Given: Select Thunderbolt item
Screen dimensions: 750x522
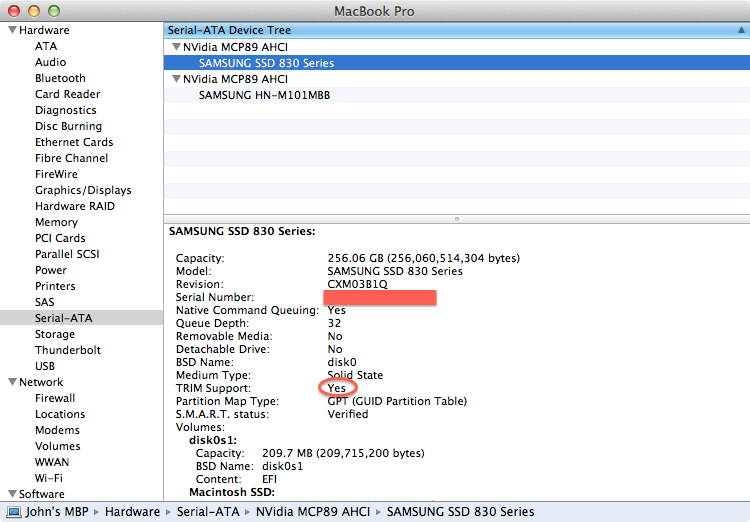Looking at the screenshot, I should (x=68, y=350).
